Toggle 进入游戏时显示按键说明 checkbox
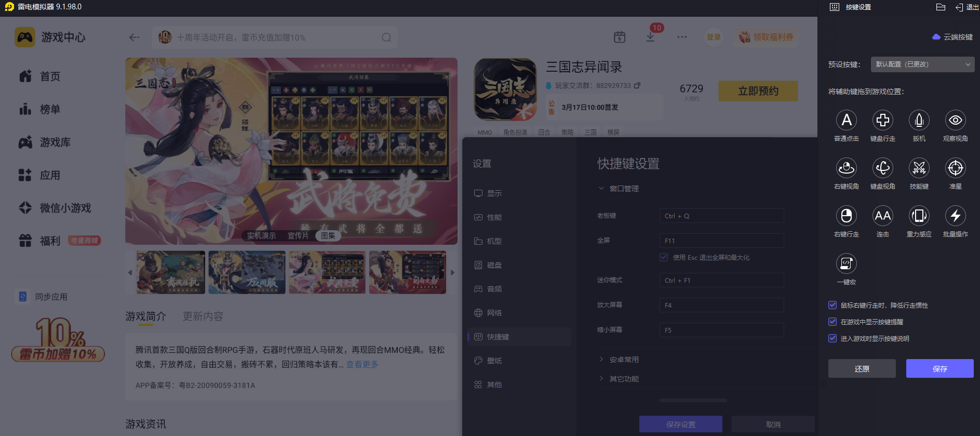The image size is (980, 436). pos(833,338)
